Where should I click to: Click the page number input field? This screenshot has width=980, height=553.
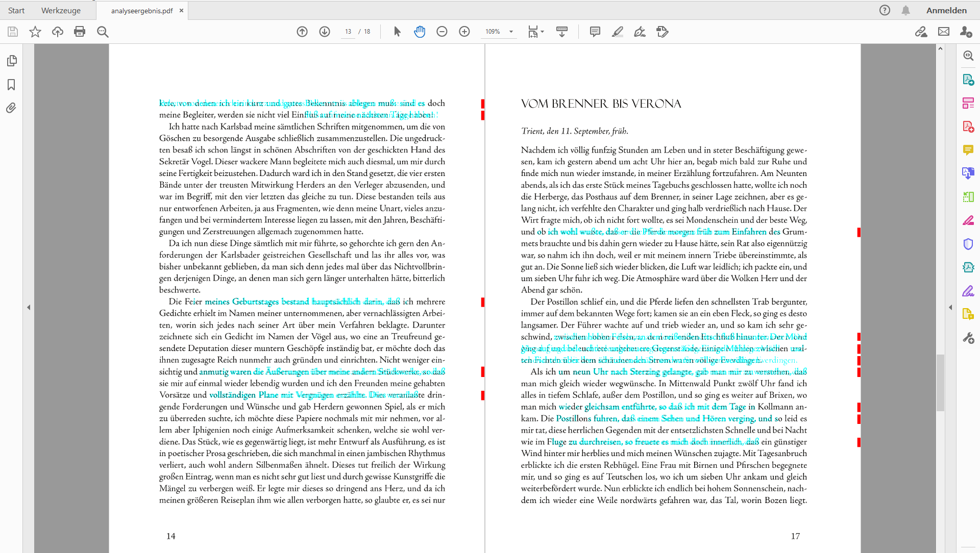click(x=348, y=32)
